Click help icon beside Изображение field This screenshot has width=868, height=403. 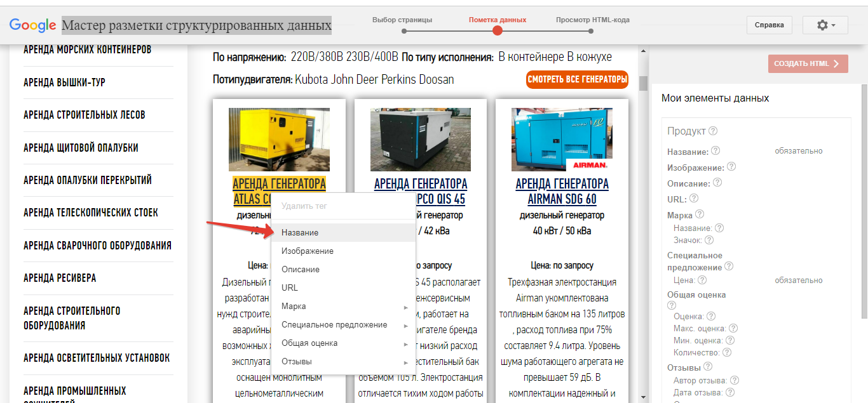tap(731, 167)
